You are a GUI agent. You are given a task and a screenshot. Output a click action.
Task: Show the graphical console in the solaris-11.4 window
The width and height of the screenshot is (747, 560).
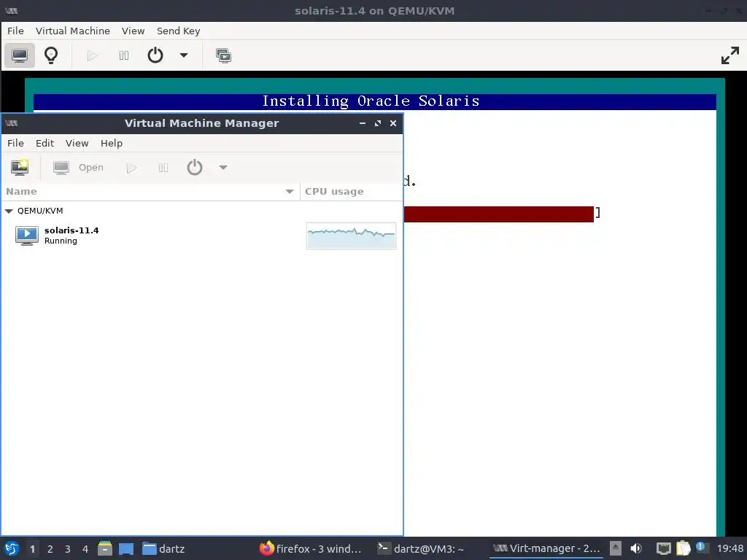20,55
